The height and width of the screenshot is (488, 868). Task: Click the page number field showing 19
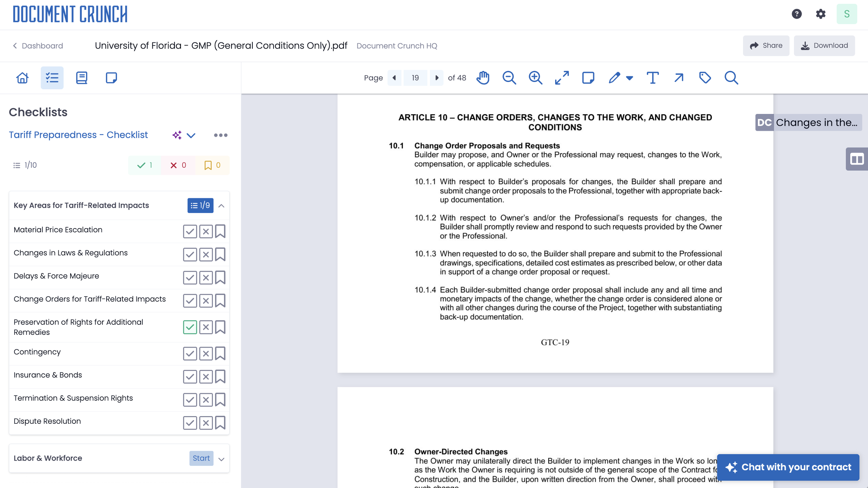[x=415, y=78]
